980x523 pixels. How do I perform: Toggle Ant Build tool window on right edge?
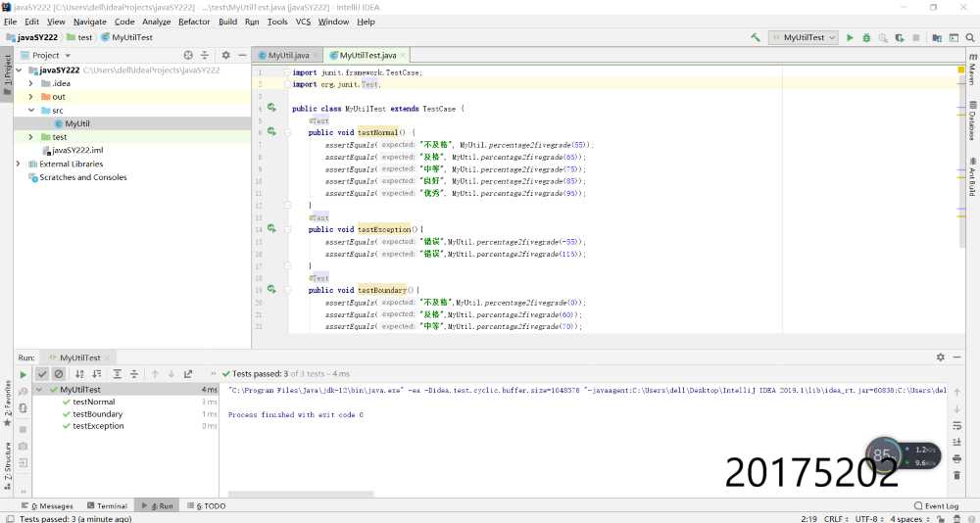972,177
